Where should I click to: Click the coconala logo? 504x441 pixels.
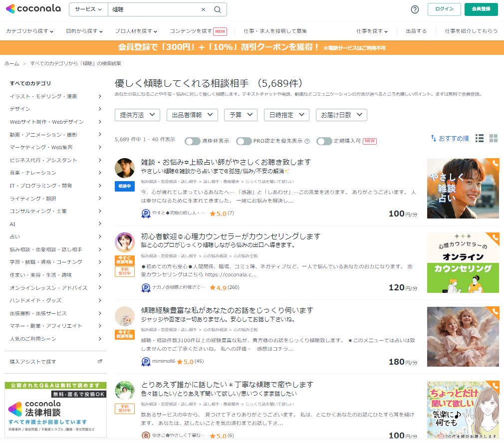pyautogui.click(x=33, y=9)
